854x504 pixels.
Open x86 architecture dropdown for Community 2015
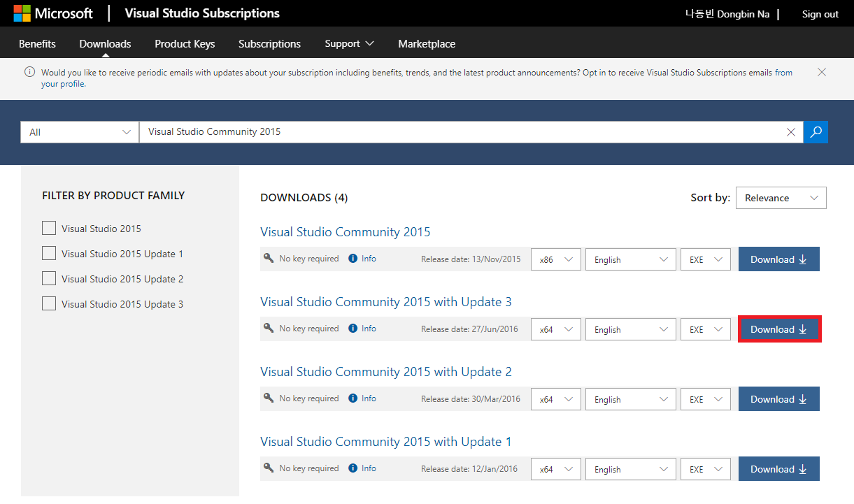pos(556,259)
